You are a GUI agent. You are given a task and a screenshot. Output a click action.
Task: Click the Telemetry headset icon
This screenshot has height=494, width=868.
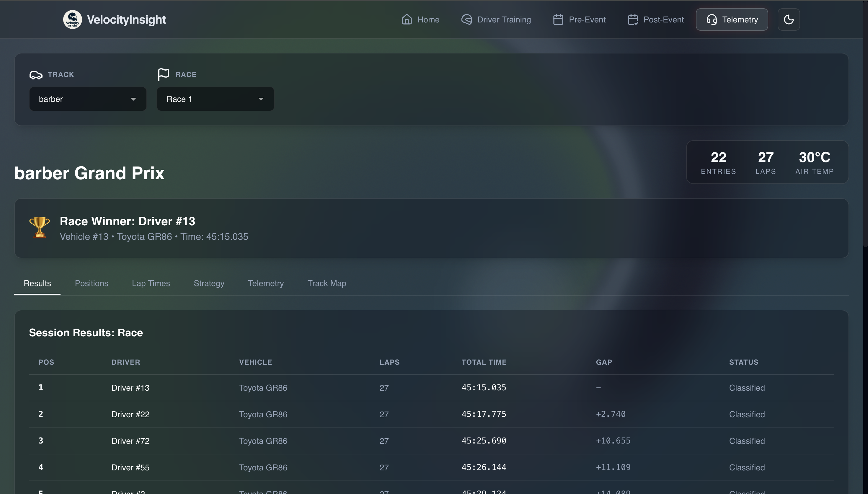tap(711, 19)
